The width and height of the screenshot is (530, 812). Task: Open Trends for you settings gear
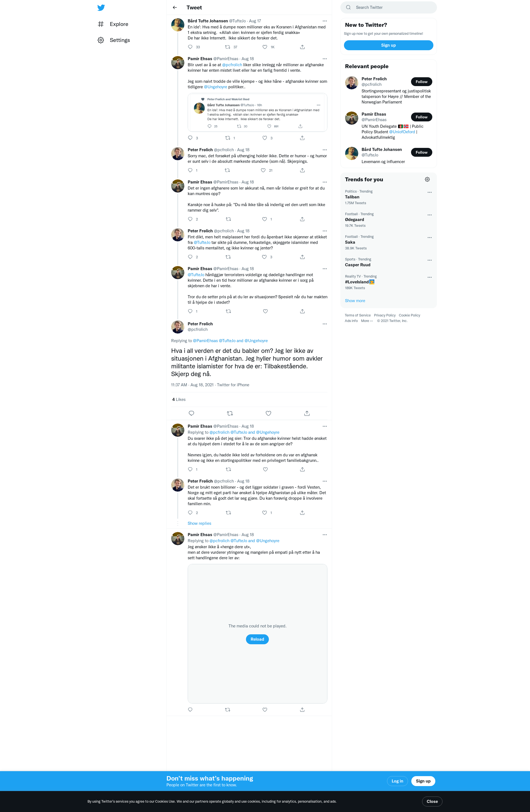[x=427, y=179]
